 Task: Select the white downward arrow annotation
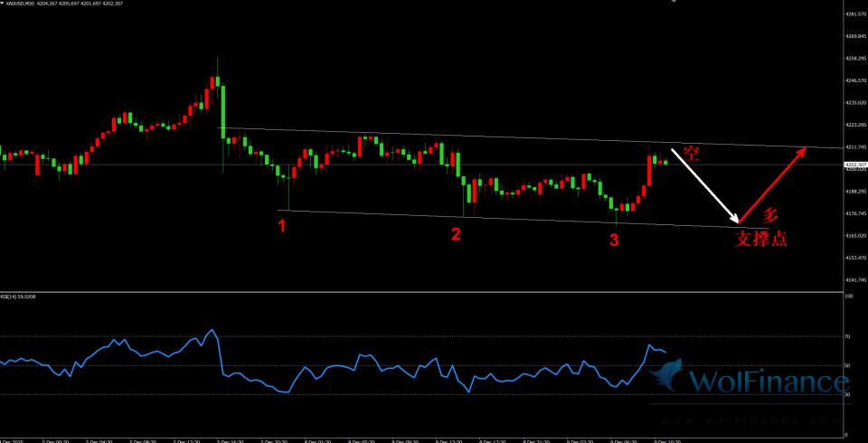705,185
